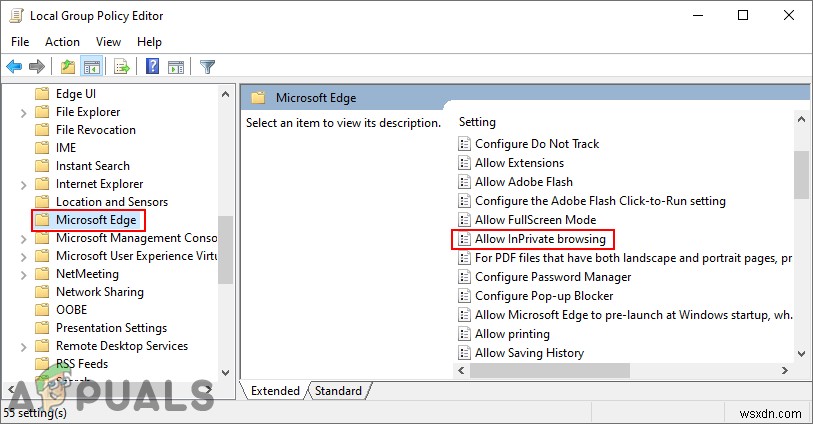Click the Local Group Policy Editor title icon
The image size is (813, 424).
(16, 16)
